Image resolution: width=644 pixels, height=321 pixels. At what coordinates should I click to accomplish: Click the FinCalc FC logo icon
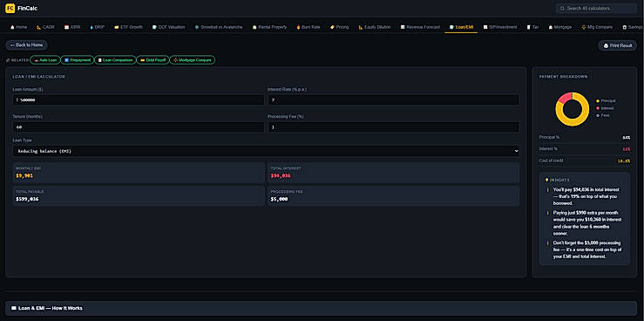(x=10, y=8)
